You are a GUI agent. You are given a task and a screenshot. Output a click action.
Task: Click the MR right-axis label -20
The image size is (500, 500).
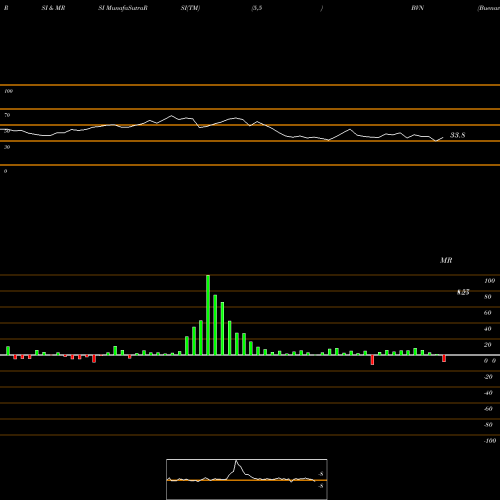(488, 377)
